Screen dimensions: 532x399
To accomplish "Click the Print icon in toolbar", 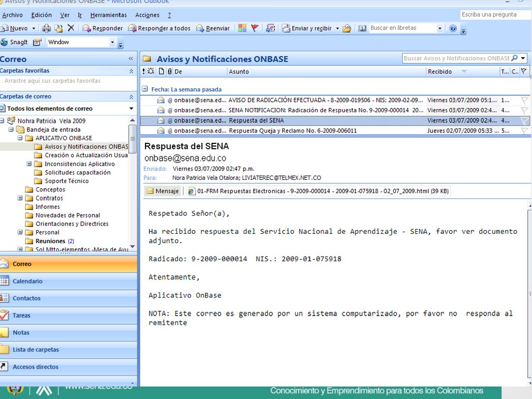I will (x=46, y=28).
